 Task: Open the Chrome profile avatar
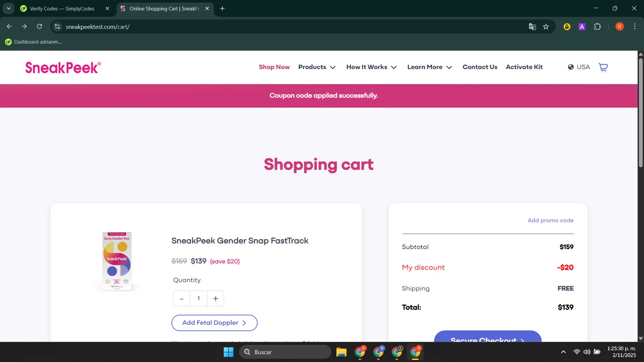coord(620,27)
